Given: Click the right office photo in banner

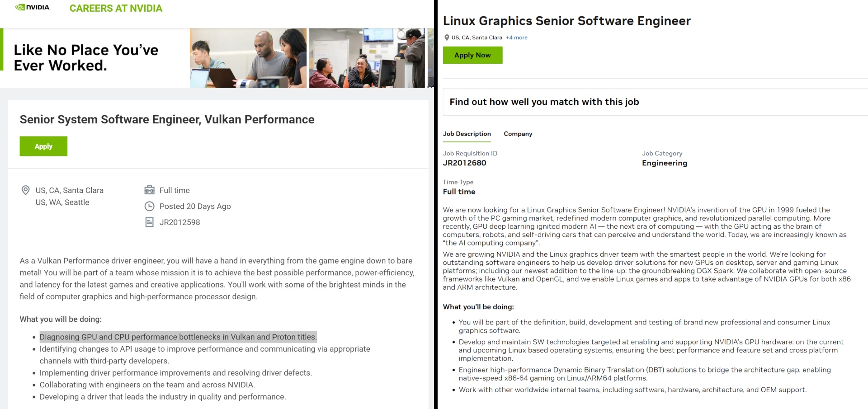Looking at the screenshot, I should tap(367, 58).
